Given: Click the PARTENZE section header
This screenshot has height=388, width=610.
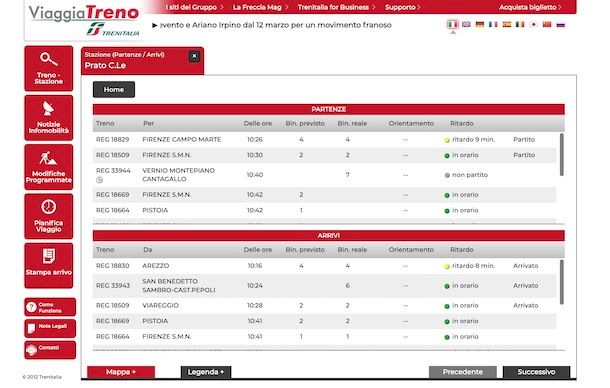Looking at the screenshot, I should (329, 109).
